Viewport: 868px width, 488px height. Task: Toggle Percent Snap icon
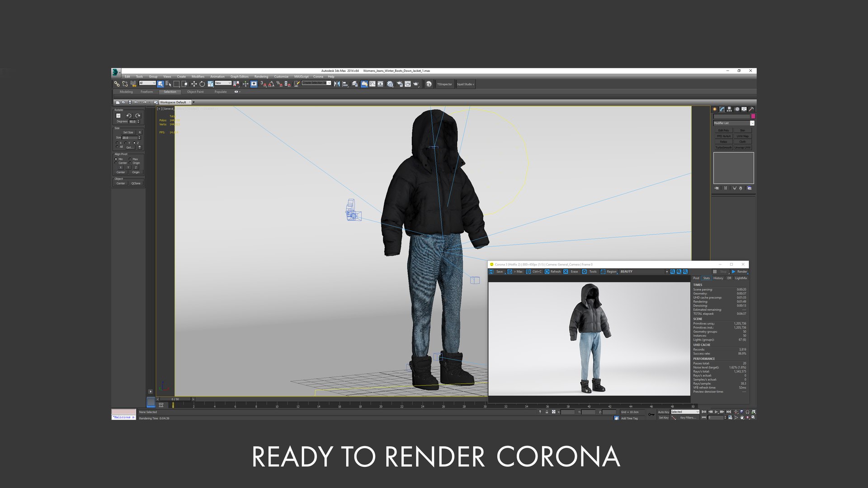coord(279,84)
